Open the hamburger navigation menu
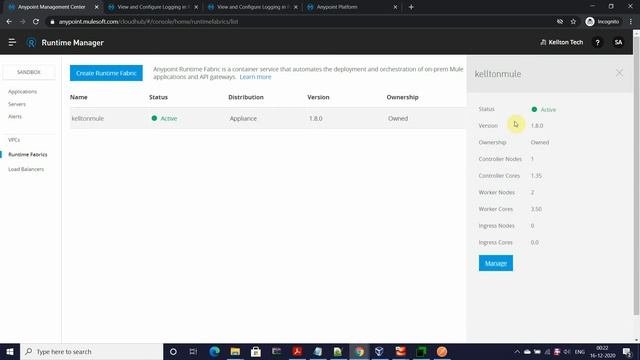 12,42
